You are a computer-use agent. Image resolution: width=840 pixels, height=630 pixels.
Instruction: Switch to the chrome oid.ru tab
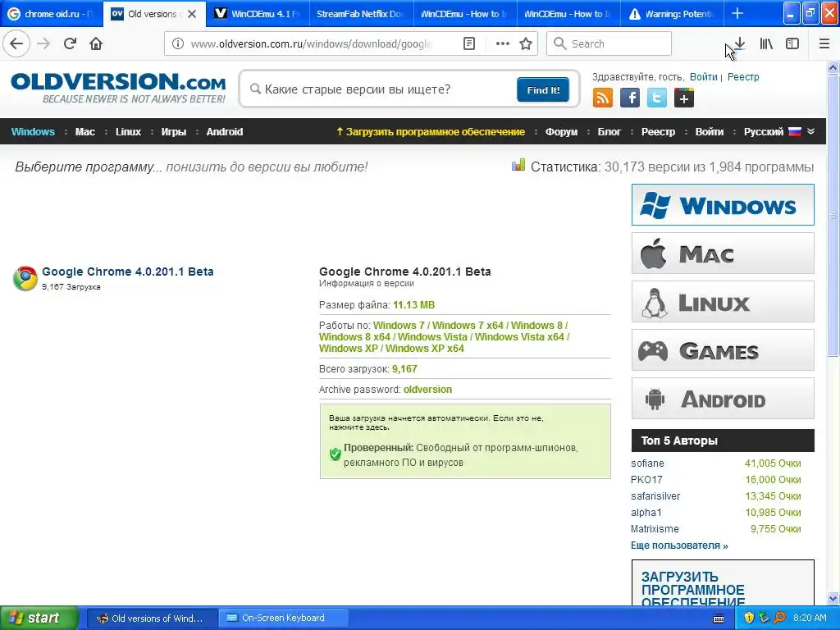(52, 14)
